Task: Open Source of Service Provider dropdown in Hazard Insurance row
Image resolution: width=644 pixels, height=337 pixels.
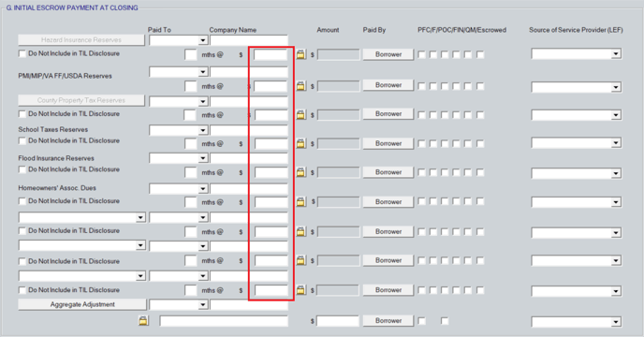Action: [x=615, y=54]
